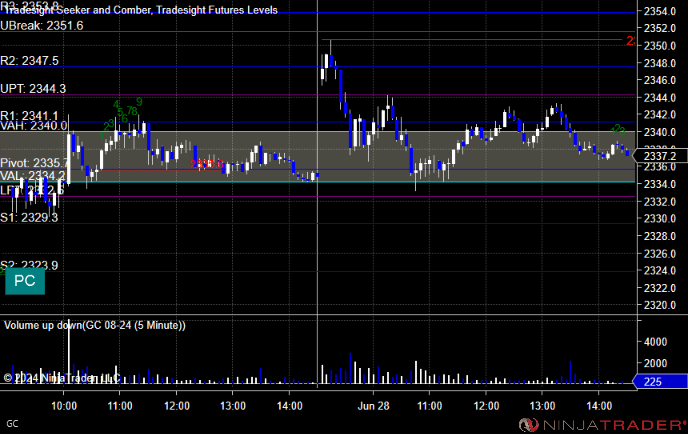Screen dimensions: 688x434
Task: Click the 2334.0 price axis label
Action: pos(660,184)
